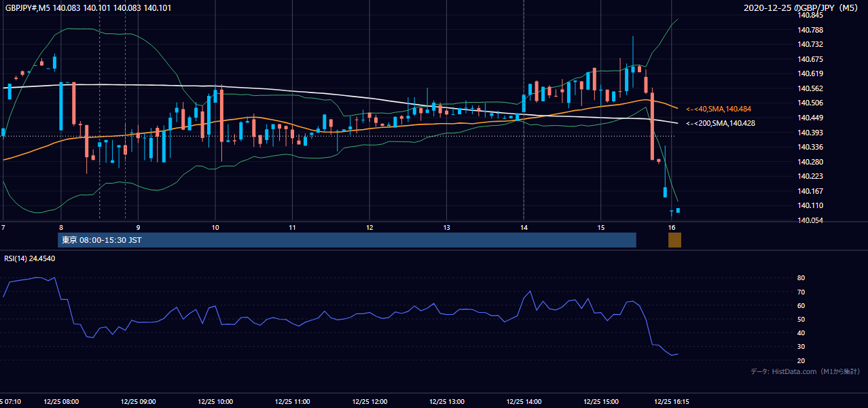Click the last blue candle near 140.101
The image size is (868, 408).
coord(678,210)
